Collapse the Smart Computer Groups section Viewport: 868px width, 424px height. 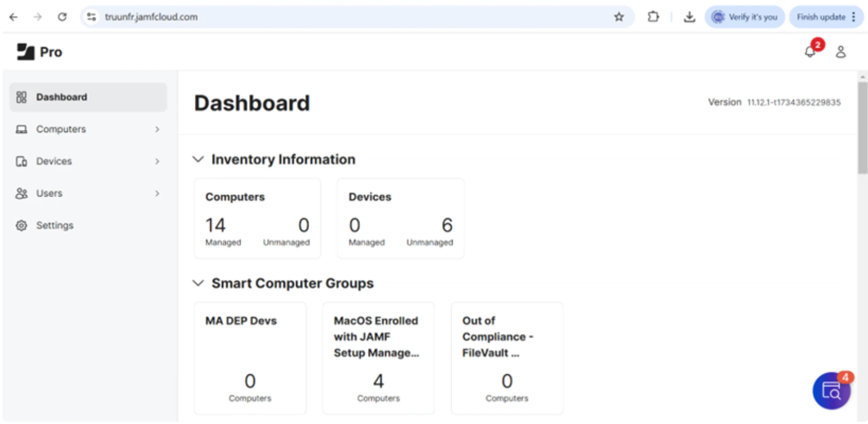click(x=198, y=283)
